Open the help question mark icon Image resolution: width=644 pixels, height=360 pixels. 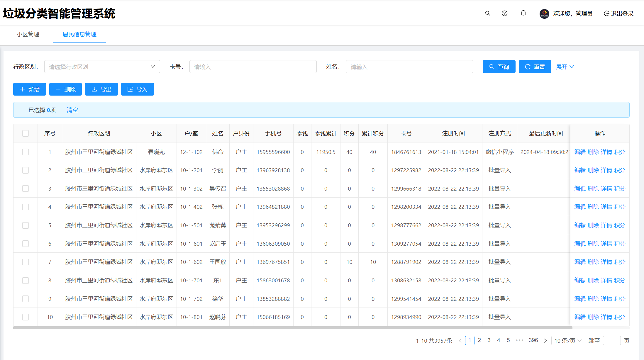(504, 13)
